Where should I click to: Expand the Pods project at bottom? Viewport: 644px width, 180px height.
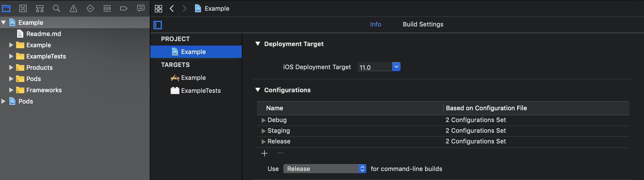click(3, 101)
